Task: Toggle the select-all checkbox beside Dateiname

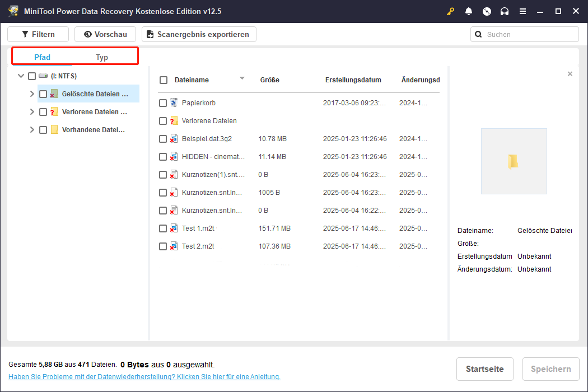Action: 164,80
